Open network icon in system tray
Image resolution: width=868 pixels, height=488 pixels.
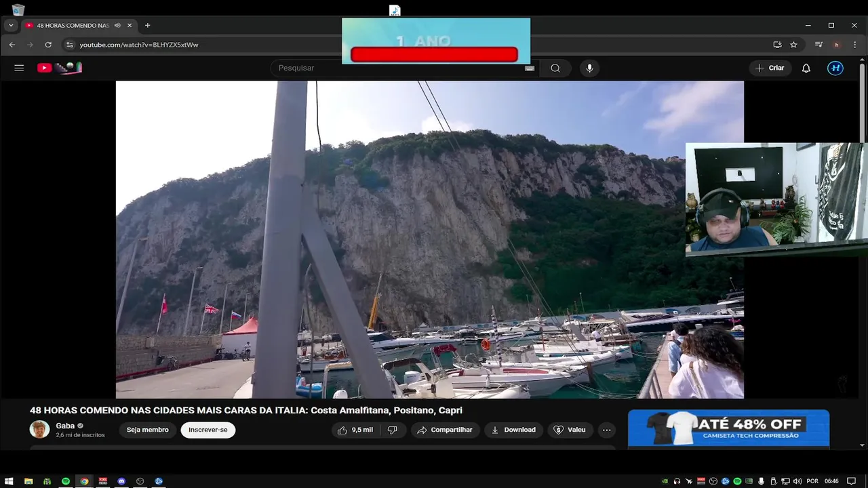[x=785, y=481]
